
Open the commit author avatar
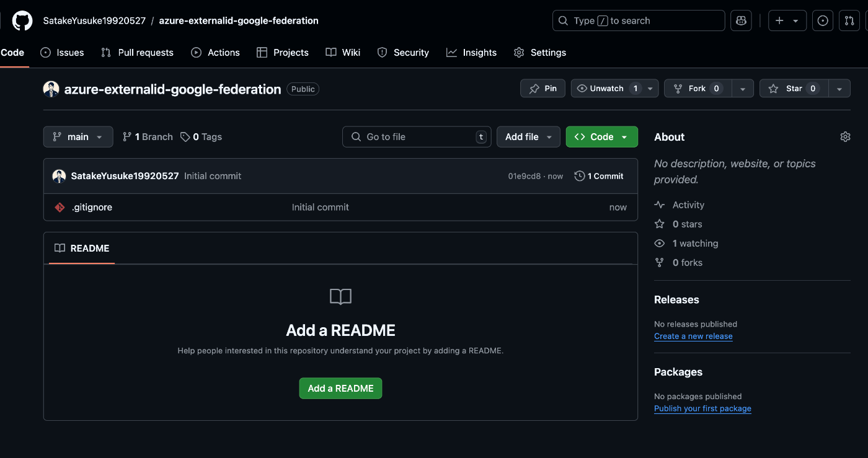pos(60,176)
